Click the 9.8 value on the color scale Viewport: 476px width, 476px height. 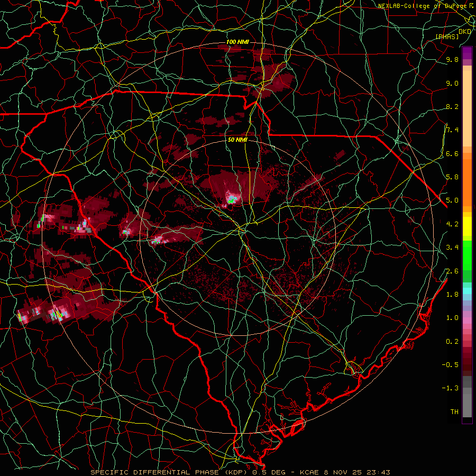point(452,60)
